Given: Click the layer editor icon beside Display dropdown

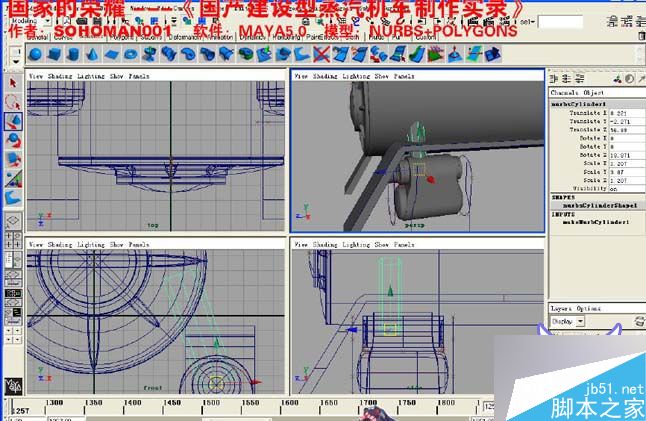Looking at the screenshot, I should [640, 321].
